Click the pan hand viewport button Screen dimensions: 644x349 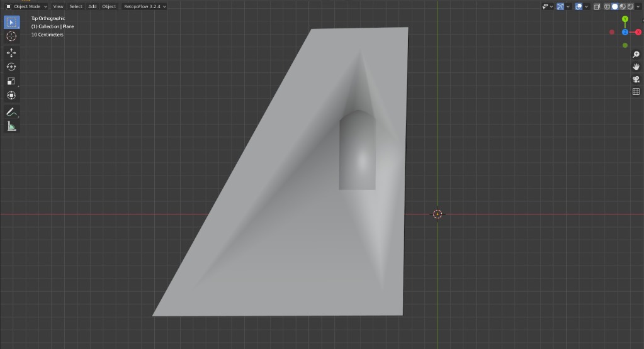click(x=636, y=67)
